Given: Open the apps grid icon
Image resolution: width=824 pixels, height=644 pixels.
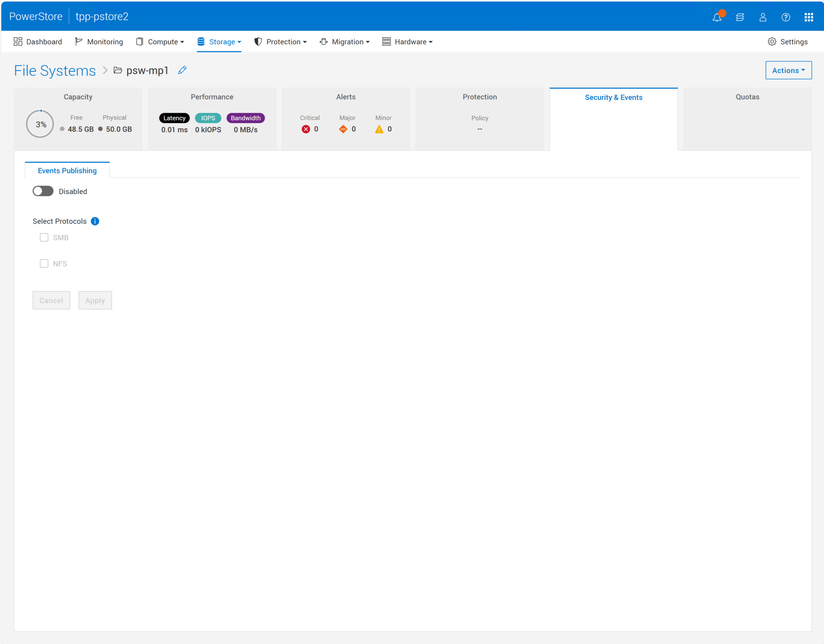Looking at the screenshot, I should coord(809,17).
